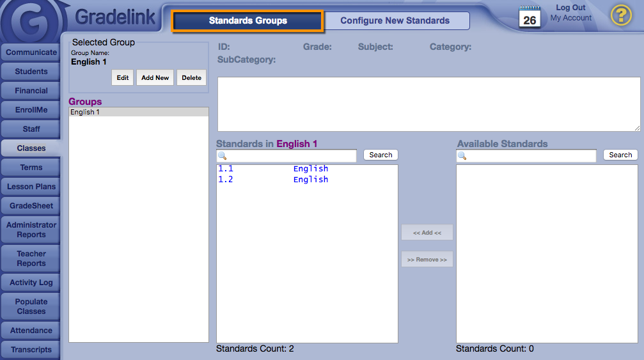Delete the selected group English 1

tap(191, 78)
